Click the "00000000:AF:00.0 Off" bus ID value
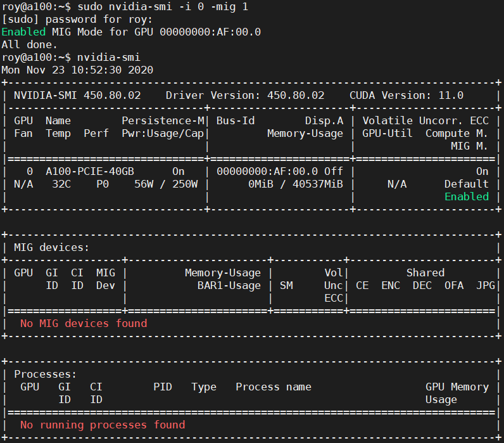The width and height of the screenshot is (504, 443). [280, 171]
